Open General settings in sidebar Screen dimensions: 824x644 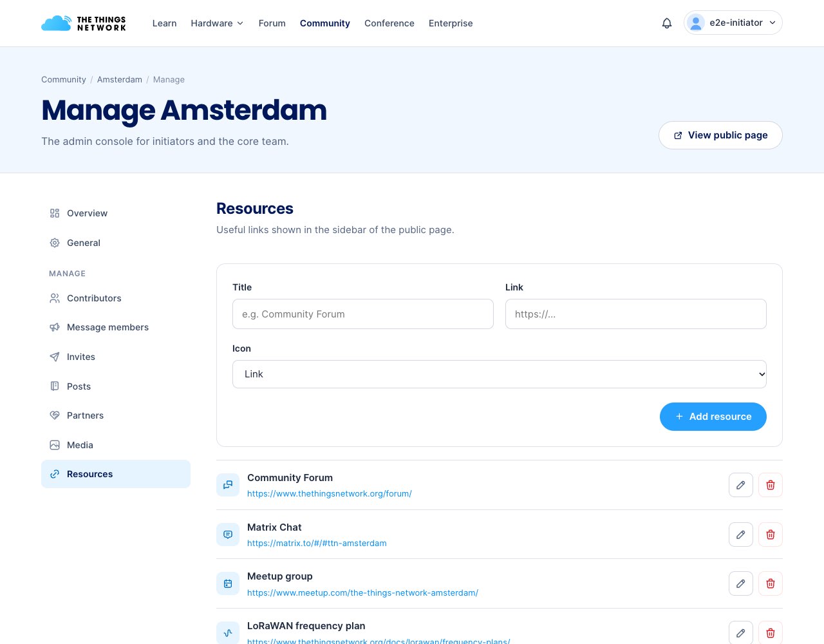coord(116,243)
